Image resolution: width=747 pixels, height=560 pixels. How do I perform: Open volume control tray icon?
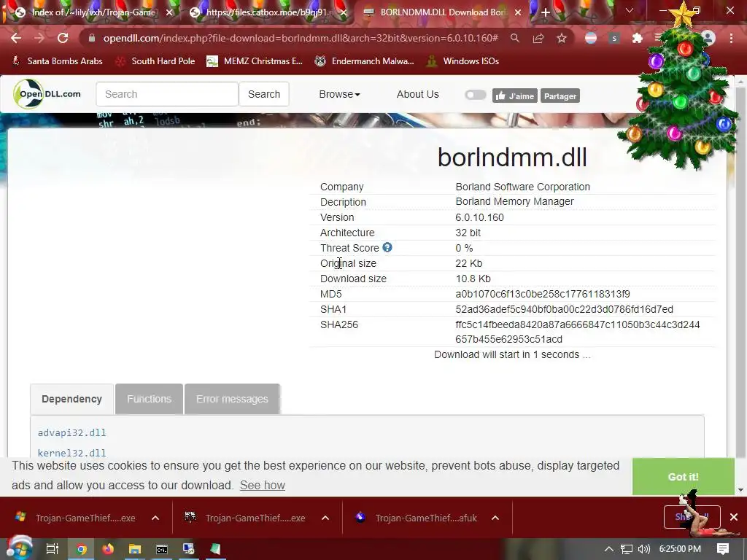point(643,549)
